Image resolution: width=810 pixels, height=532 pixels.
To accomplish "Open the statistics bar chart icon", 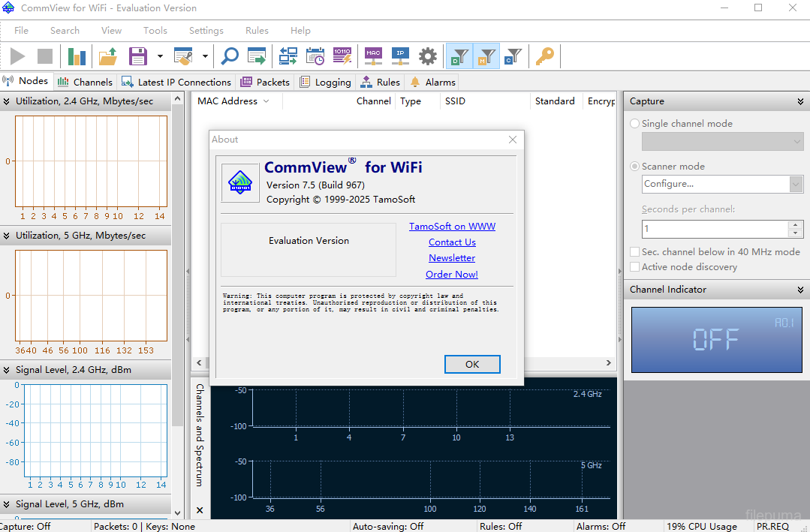I will [77, 56].
